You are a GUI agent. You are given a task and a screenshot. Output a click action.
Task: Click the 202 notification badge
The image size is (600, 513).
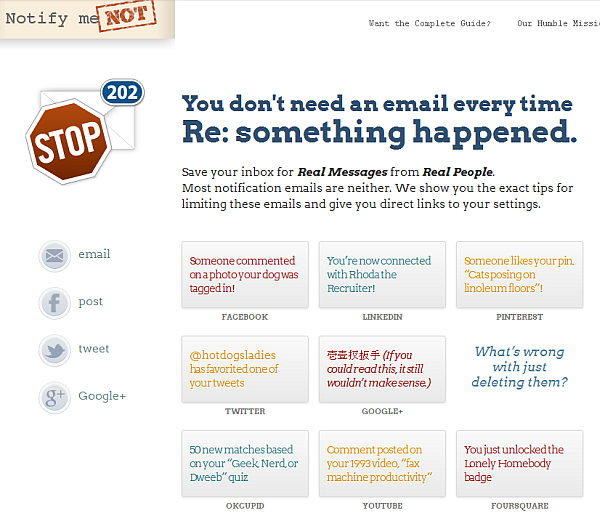click(122, 93)
